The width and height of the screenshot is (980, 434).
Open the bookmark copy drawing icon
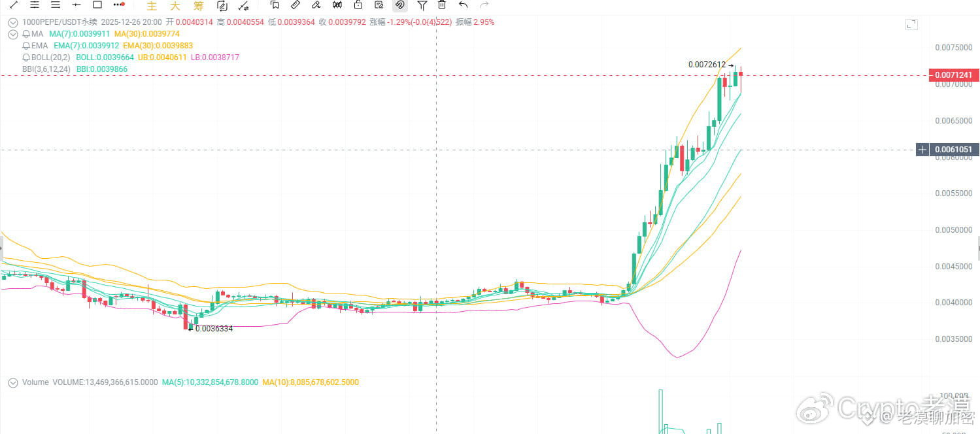(x=275, y=5)
